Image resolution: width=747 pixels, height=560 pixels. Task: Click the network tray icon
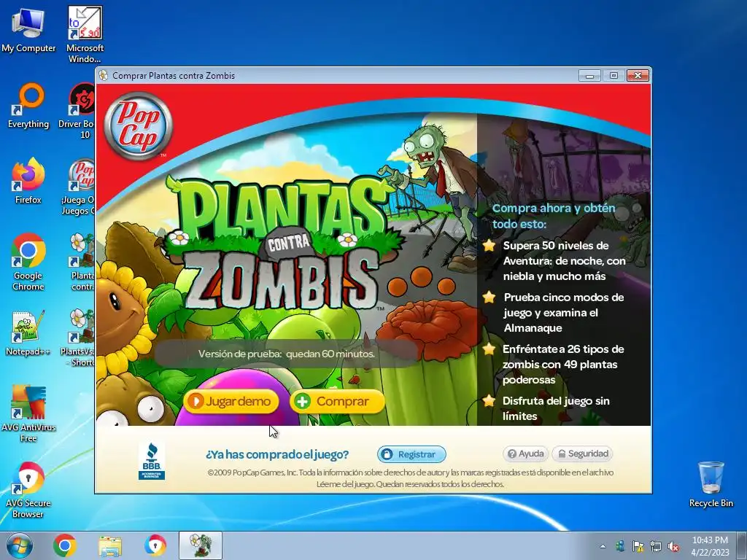pyautogui.click(x=656, y=546)
